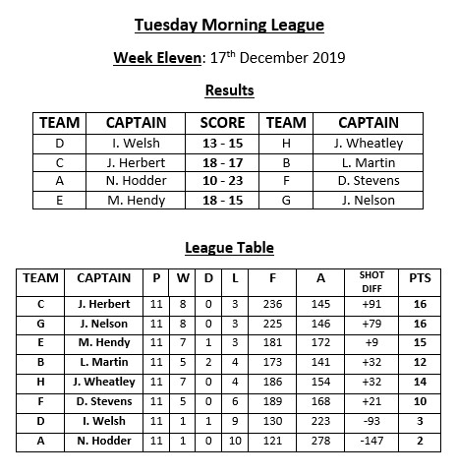457x476 pixels.
Task: Select the 10 - 23 score cell
Action: (x=222, y=181)
